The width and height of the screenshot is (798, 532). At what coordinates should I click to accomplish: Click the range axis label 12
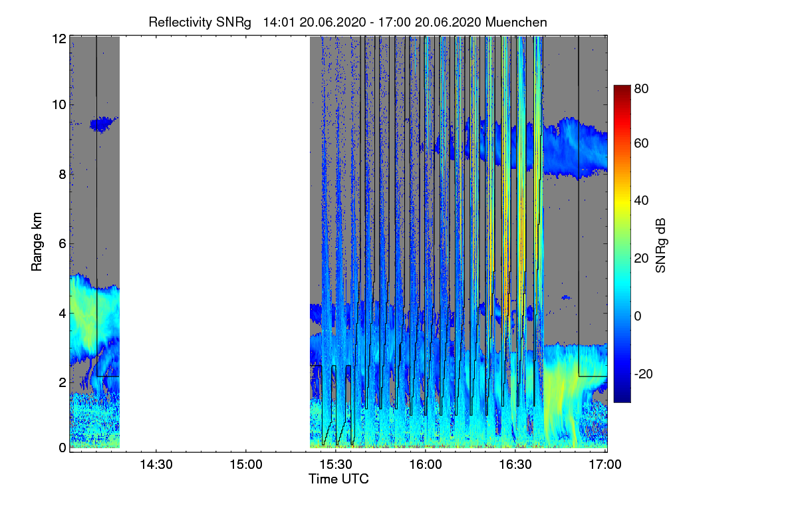click(59, 39)
